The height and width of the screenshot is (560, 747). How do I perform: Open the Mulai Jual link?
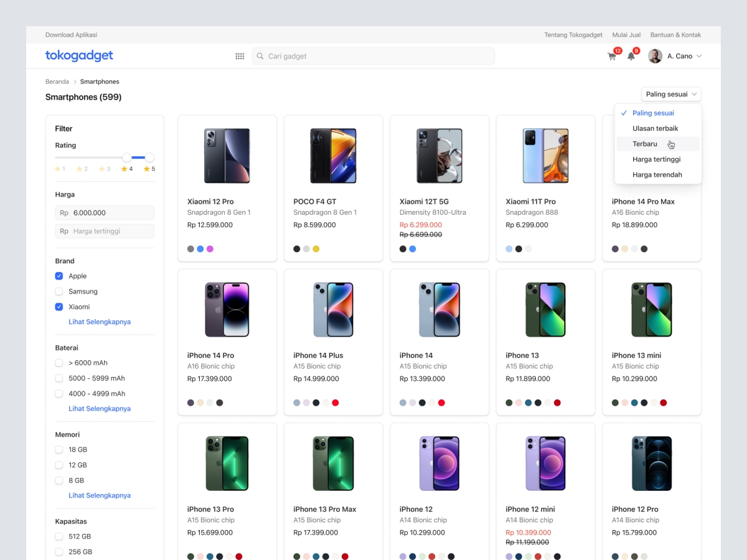click(x=626, y=35)
